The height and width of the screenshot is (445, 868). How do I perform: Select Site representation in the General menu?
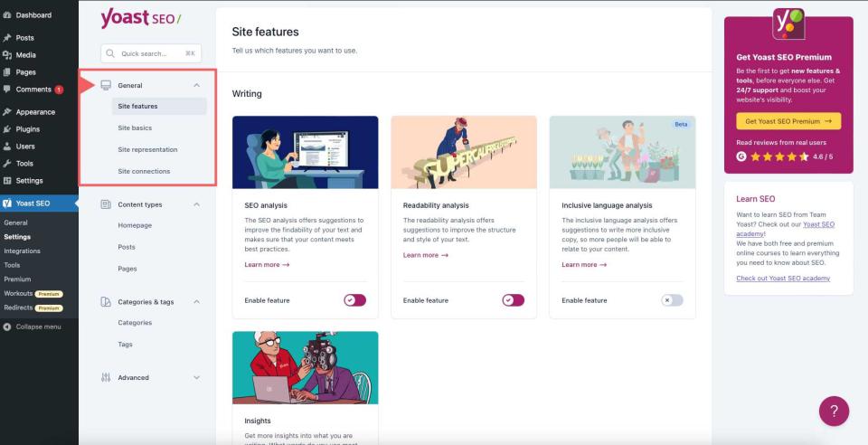(147, 149)
